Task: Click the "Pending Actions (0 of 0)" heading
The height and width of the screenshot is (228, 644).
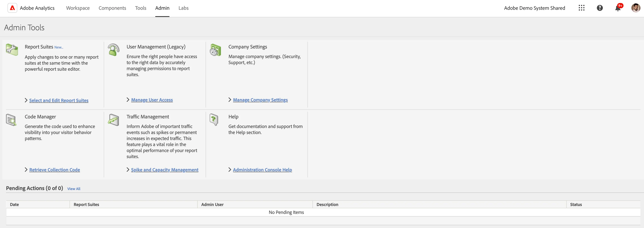Action: pos(35,188)
